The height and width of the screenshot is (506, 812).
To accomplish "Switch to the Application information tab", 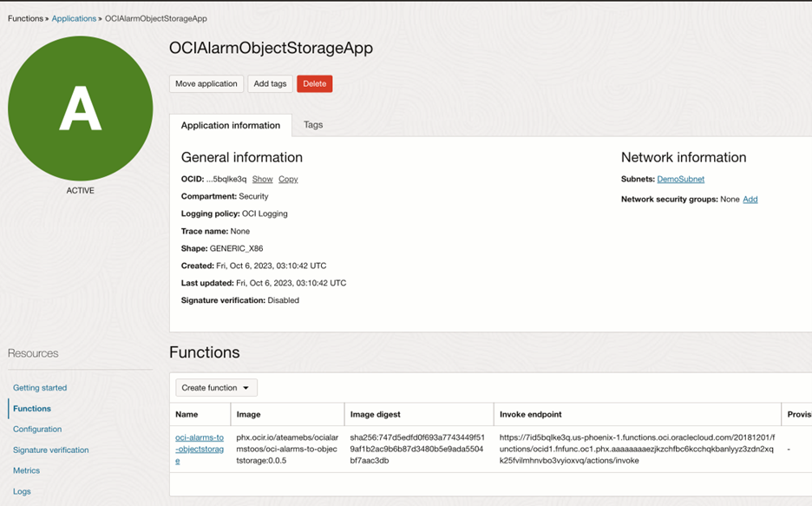I will coord(230,125).
